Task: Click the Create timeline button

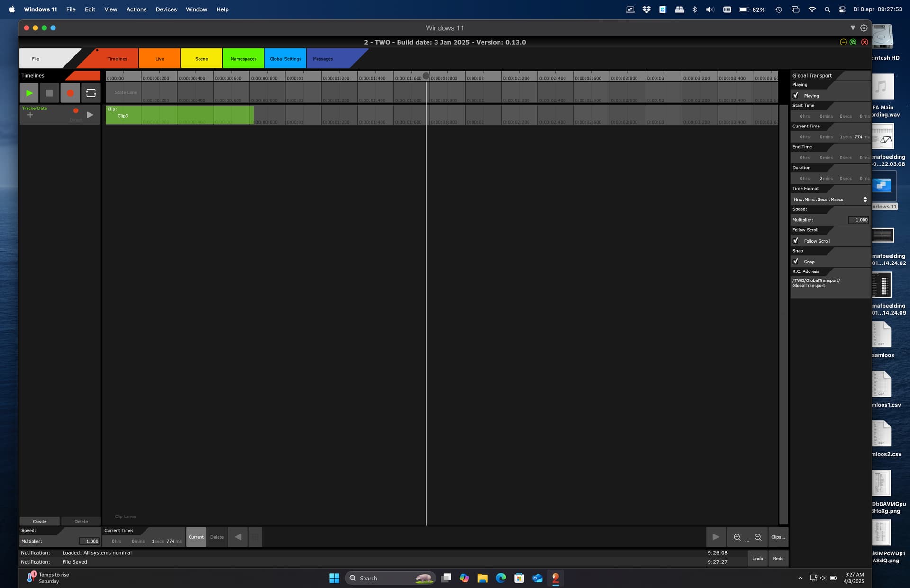Action: coord(40,521)
